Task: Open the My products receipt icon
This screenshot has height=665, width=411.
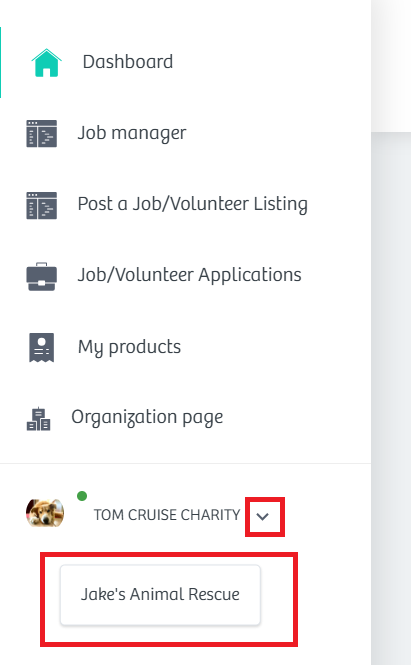Action: (42, 348)
